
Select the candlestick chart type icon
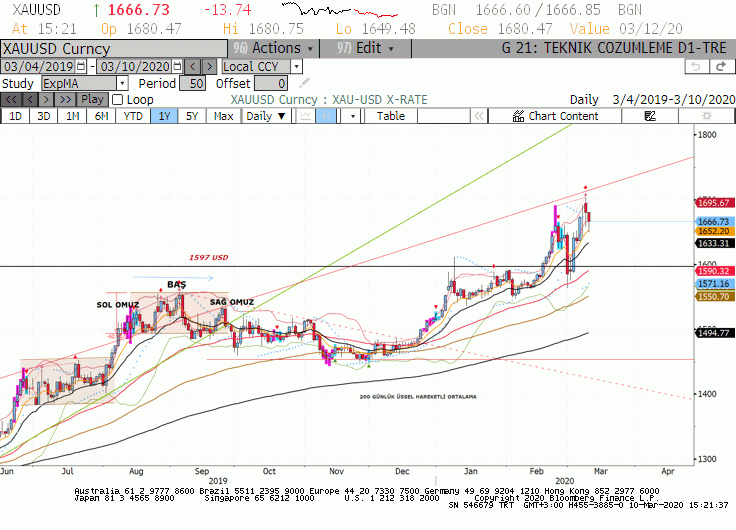coord(326,116)
